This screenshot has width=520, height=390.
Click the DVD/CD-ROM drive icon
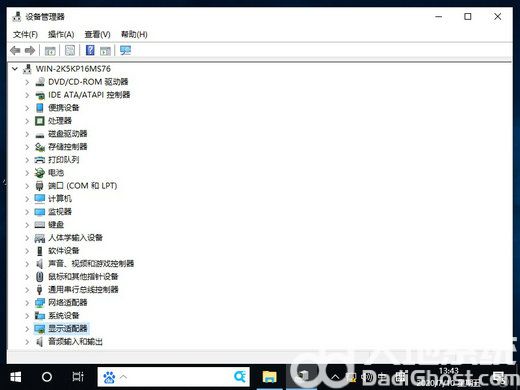tap(40, 82)
